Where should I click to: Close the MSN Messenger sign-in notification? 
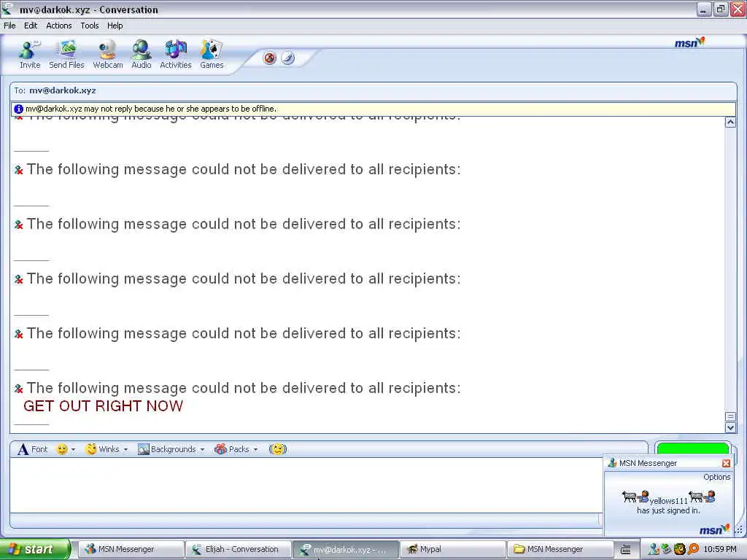(x=726, y=463)
